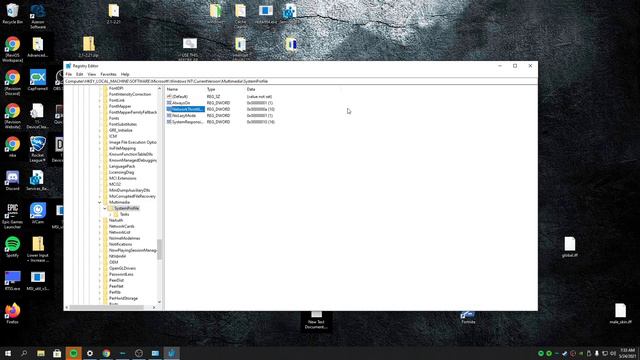The width and height of the screenshot is (640, 360).
Task: Expand the Tasks subkey
Action: 110,214
